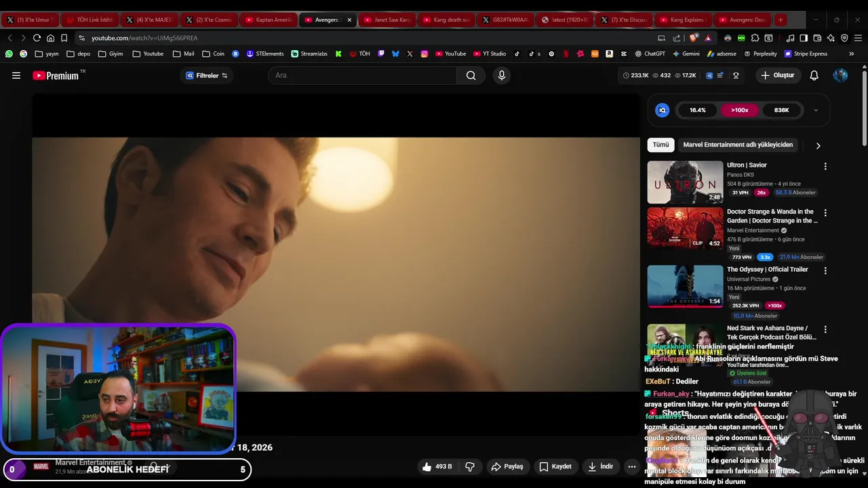Open browser main hamburger menu
The width and height of the screenshot is (868, 488).
(x=858, y=38)
